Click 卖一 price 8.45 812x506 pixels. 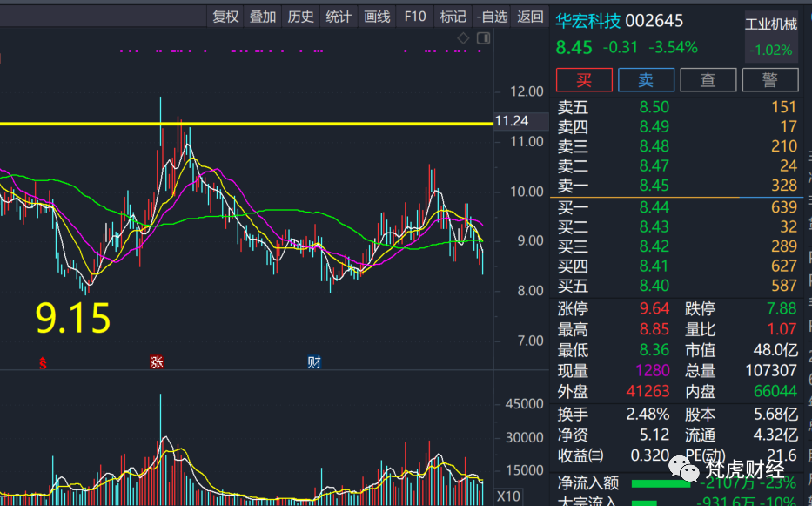click(x=654, y=186)
